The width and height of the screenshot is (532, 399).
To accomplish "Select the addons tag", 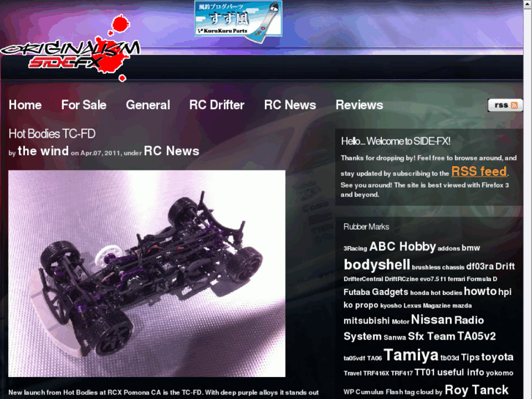I will [449, 249].
